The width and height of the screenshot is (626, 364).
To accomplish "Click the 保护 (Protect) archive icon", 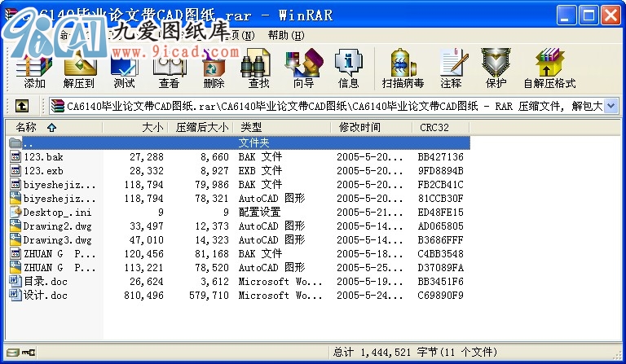I will pyautogui.click(x=496, y=68).
